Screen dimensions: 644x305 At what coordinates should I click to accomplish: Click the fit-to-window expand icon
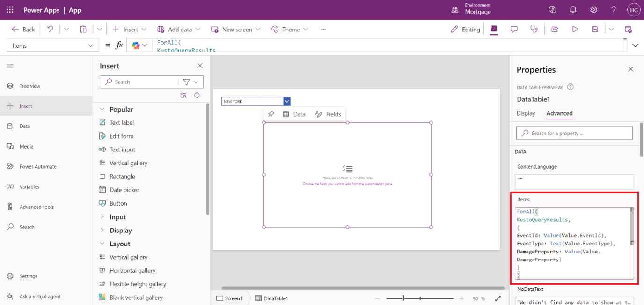(x=498, y=298)
